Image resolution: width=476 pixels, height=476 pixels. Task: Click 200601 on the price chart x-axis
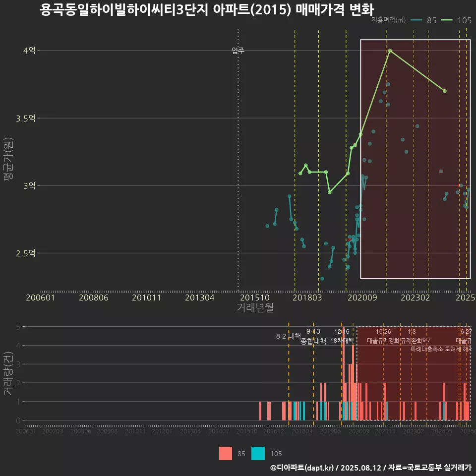tap(40, 297)
